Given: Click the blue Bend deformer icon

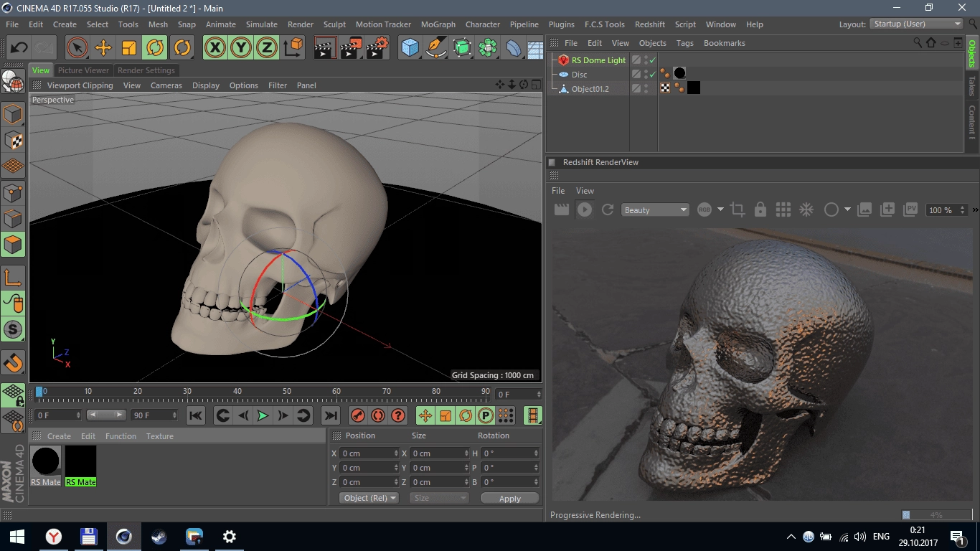Looking at the screenshot, I should click(x=514, y=48).
